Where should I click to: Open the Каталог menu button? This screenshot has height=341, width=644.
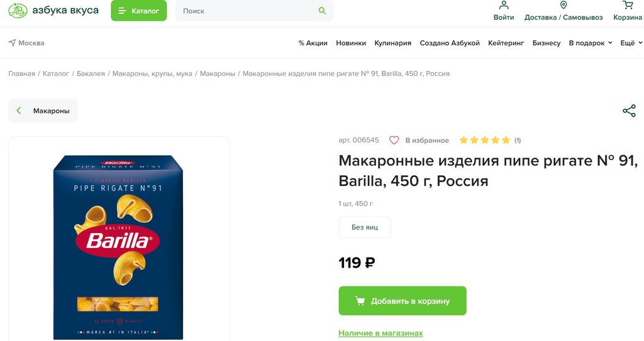coord(139,11)
